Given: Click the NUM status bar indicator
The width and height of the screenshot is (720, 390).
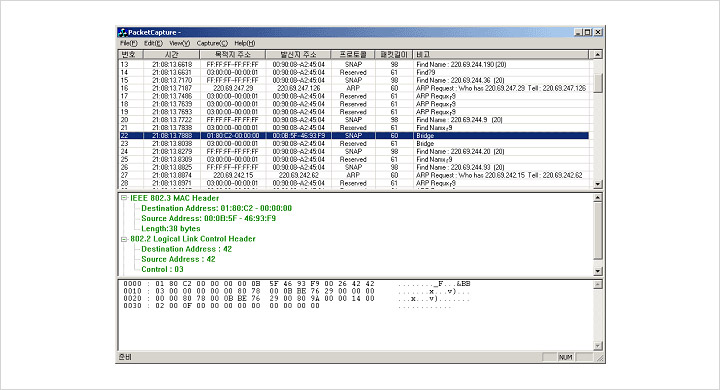Looking at the screenshot, I should [x=566, y=357].
